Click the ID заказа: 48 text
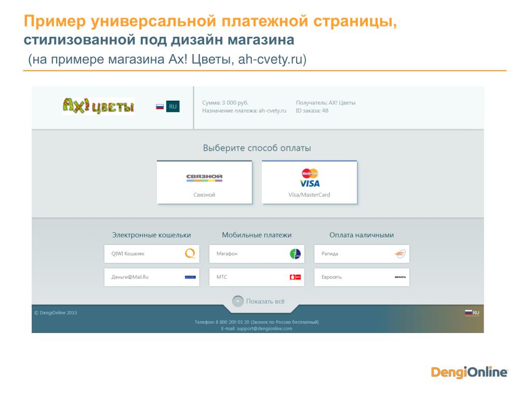 tap(312, 111)
